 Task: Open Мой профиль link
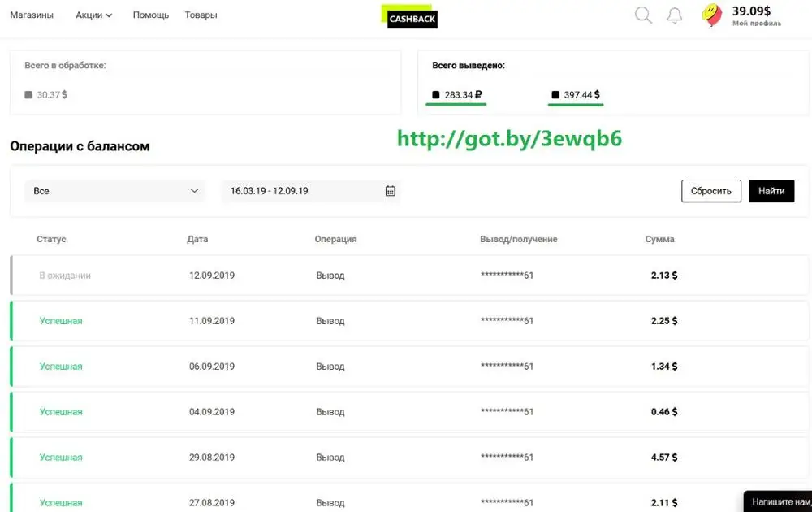point(757,24)
